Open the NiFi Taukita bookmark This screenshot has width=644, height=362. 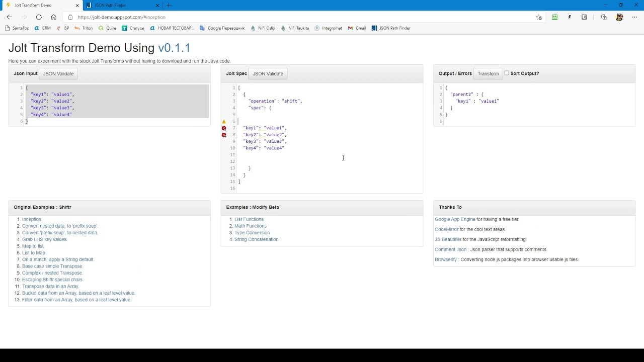[295, 28]
